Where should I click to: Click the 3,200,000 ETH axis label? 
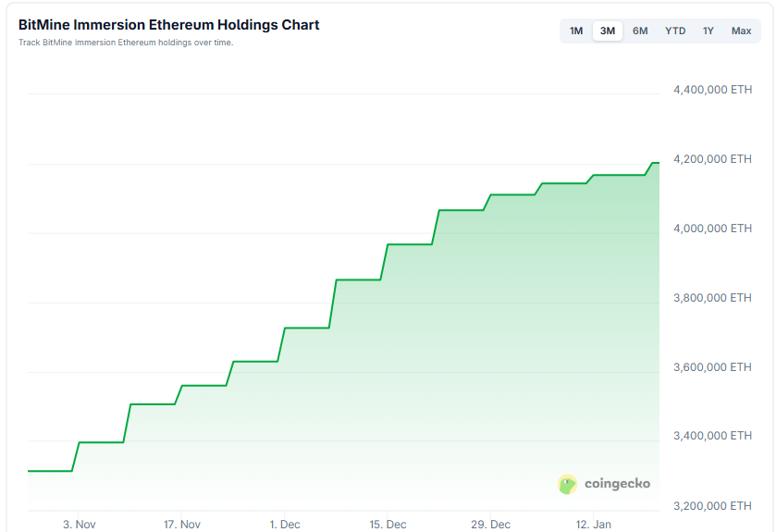click(x=712, y=506)
